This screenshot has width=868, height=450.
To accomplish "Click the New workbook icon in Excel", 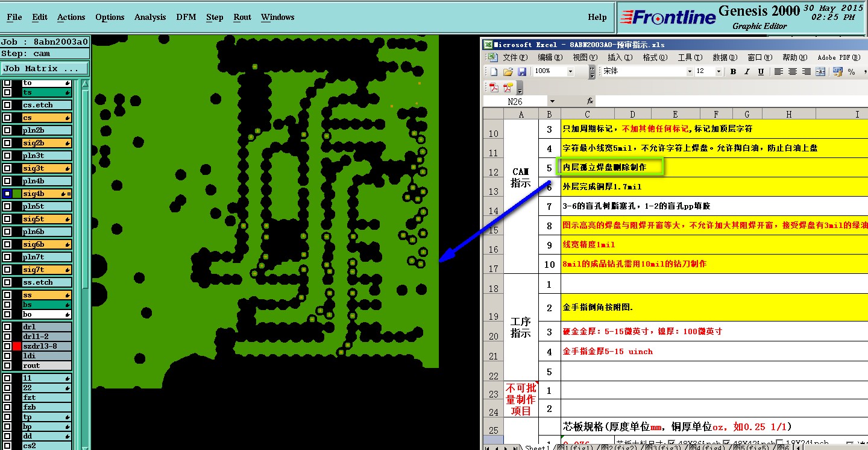I will [x=494, y=72].
